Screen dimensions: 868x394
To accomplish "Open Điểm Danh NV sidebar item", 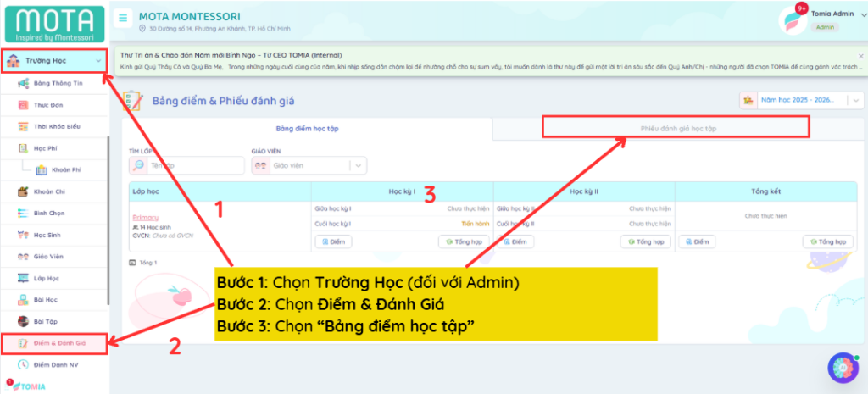I will pos(55,364).
